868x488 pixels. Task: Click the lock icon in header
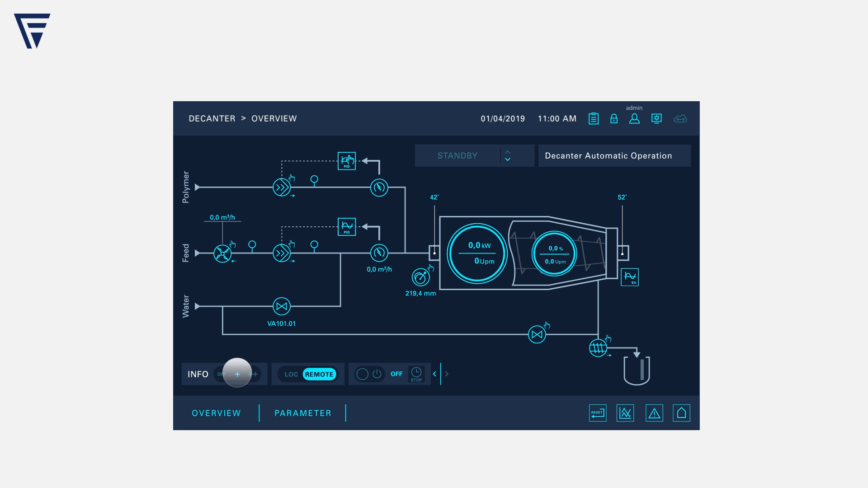613,118
